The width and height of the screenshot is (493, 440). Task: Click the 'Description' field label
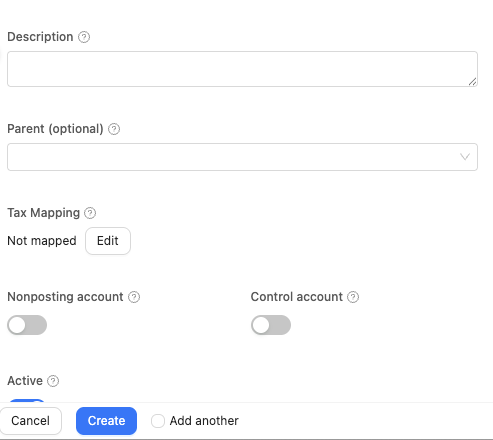tap(40, 37)
